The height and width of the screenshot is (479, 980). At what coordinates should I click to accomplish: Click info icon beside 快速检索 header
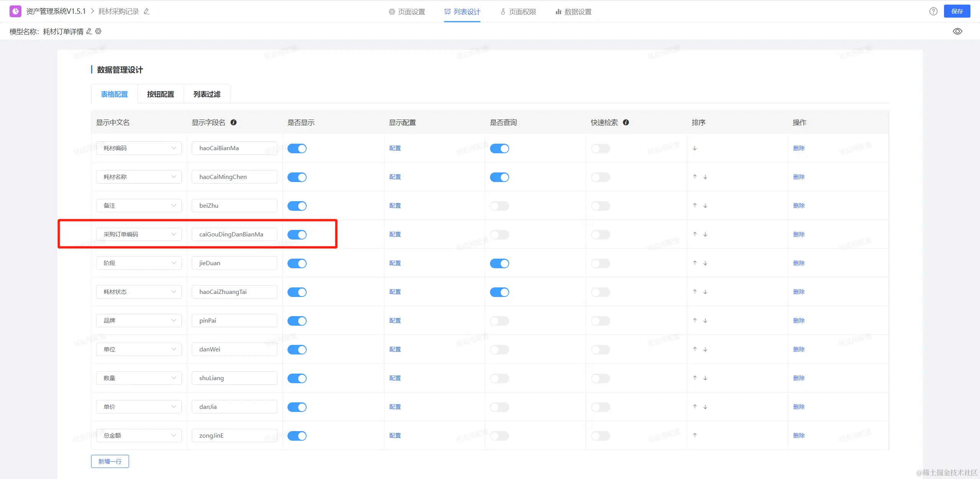point(626,123)
